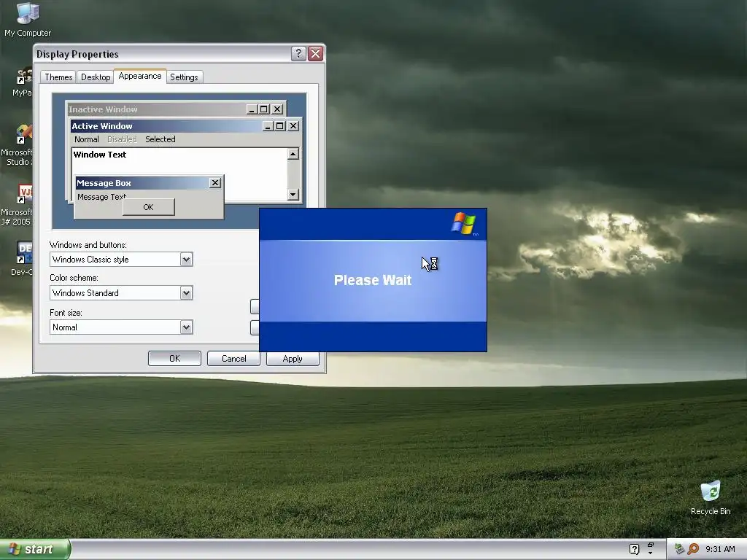
Task: Click the Cancel button
Action: pos(233,359)
